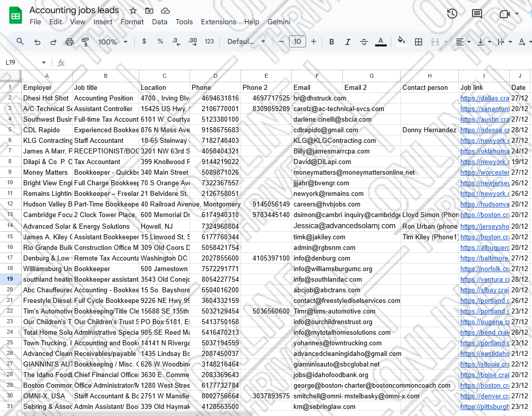Click the Borders tool icon

pyautogui.click(x=418, y=42)
